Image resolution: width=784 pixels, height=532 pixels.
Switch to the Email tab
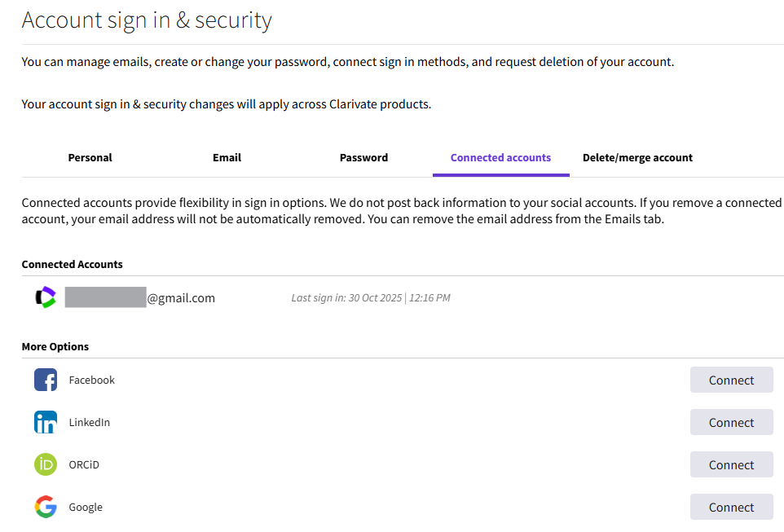[x=227, y=157]
